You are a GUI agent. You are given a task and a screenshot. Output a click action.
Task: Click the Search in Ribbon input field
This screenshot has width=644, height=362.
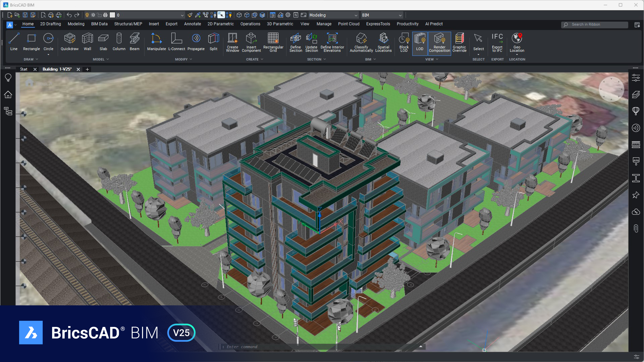click(x=597, y=24)
